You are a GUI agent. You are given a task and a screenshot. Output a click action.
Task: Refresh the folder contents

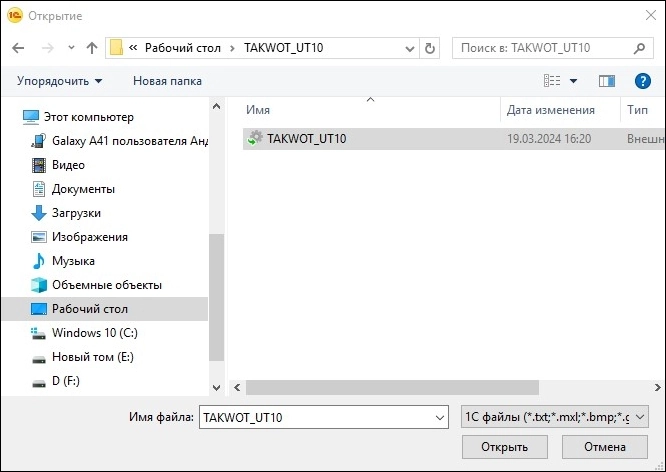click(x=430, y=48)
